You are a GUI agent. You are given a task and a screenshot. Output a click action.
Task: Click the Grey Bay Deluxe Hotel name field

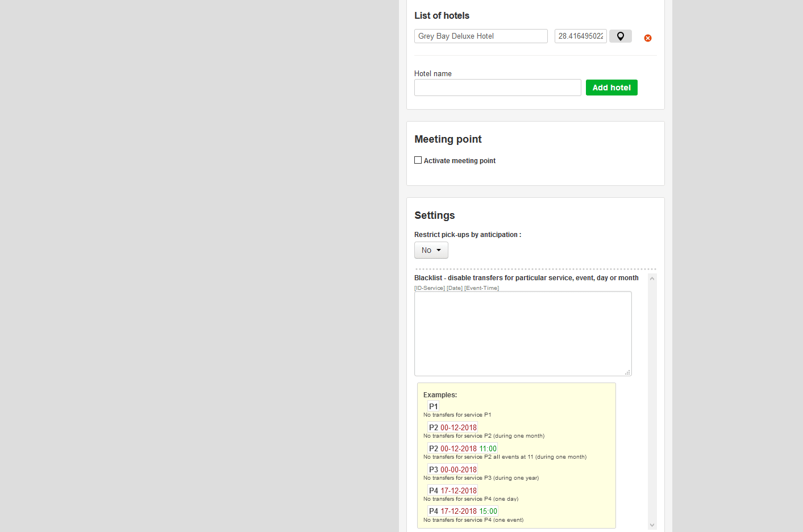(x=480, y=36)
